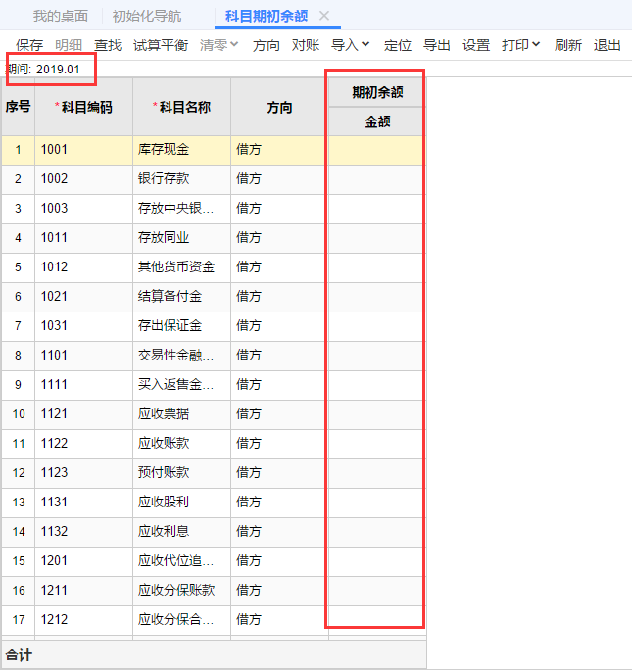Switch to 初始化导航 tab
This screenshot has height=672, width=632.
[x=147, y=16]
